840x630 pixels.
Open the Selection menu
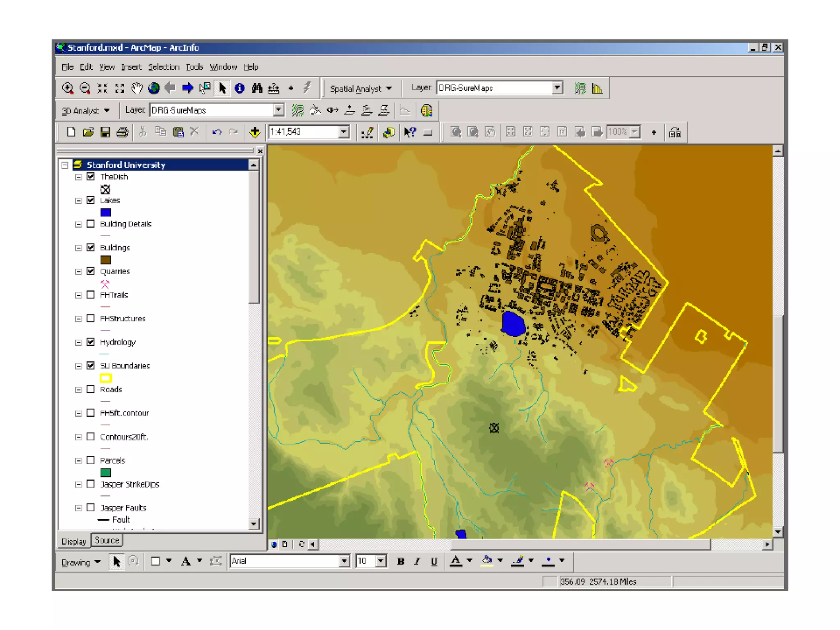pyautogui.click(x=164, y=67)
